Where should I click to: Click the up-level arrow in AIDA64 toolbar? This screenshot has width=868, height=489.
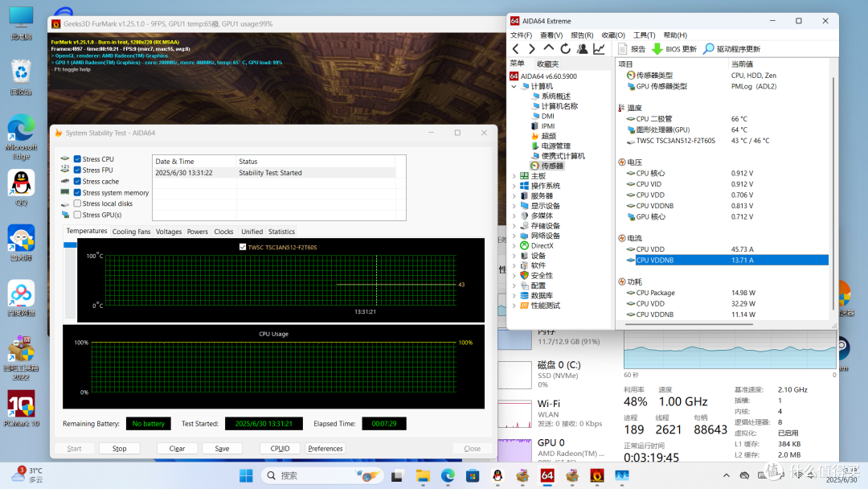[x=548, y=49]
